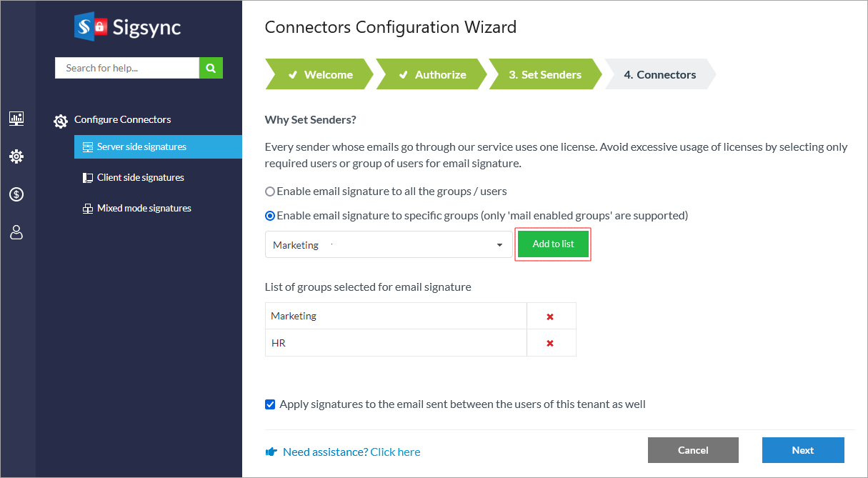Viewport: 868px width, 478px height.
Task: Click the settings gear icon in left rail
Action: pyautogui.click(x=16, y=156)
